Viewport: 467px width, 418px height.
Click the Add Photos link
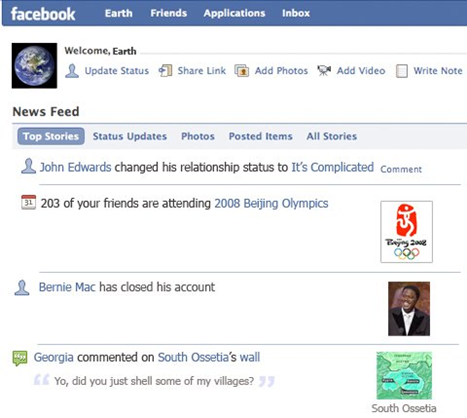point(281,71)
